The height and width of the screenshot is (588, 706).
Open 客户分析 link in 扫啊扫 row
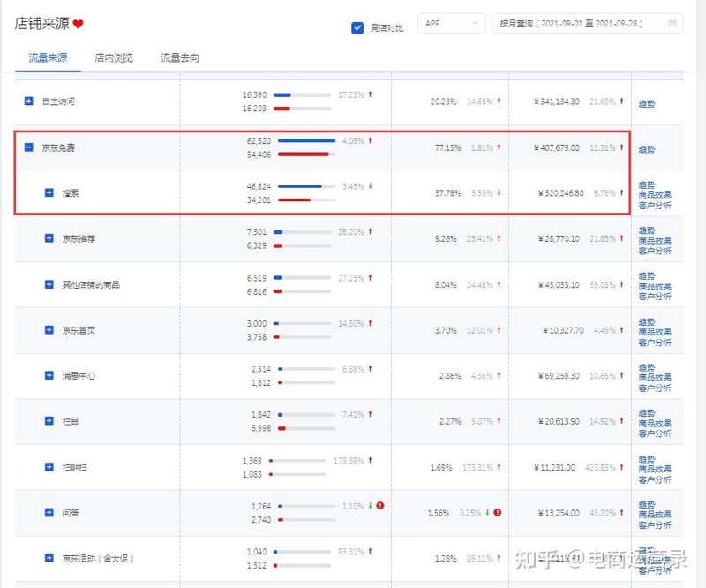click(x=655, y=480)
